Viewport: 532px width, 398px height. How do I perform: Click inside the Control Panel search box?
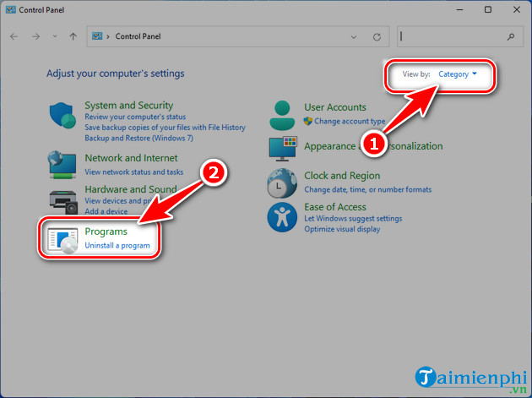pos(452,37)
